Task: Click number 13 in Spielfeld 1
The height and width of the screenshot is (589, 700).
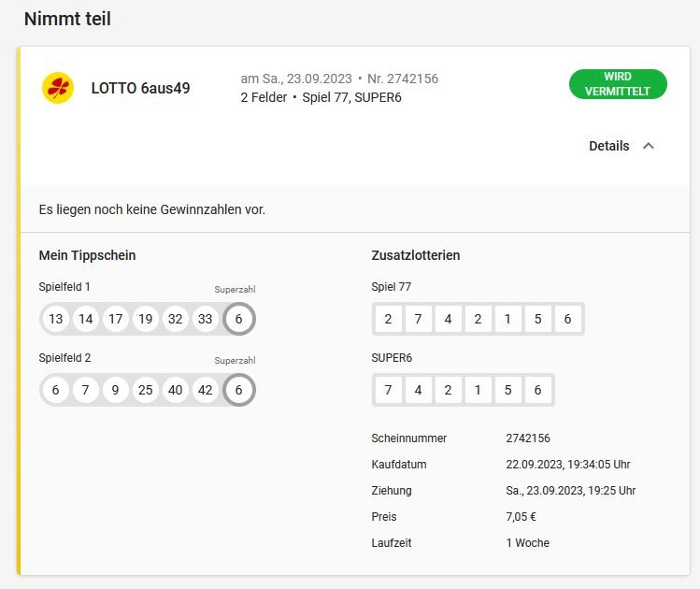Action: (56, 319)
